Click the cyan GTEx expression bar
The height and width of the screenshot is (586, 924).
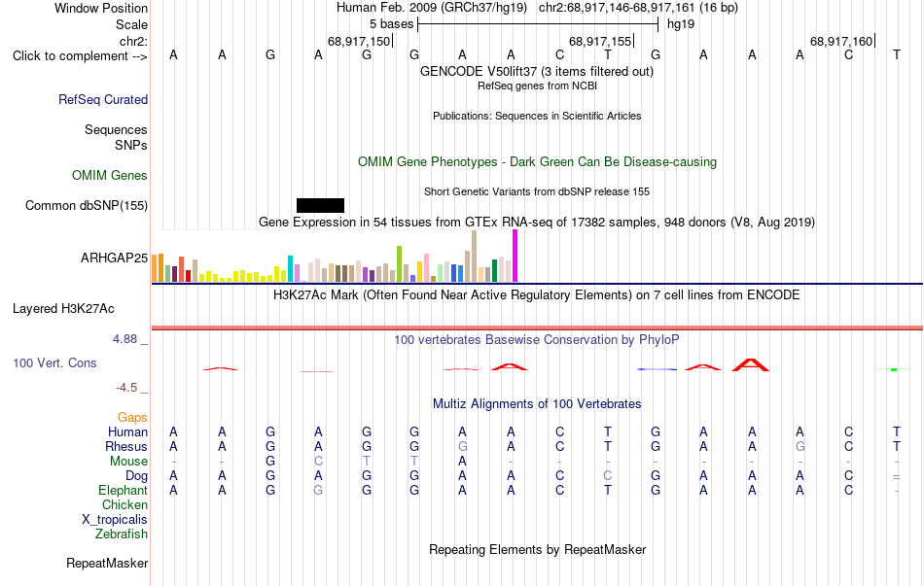(x=290, y=269)
